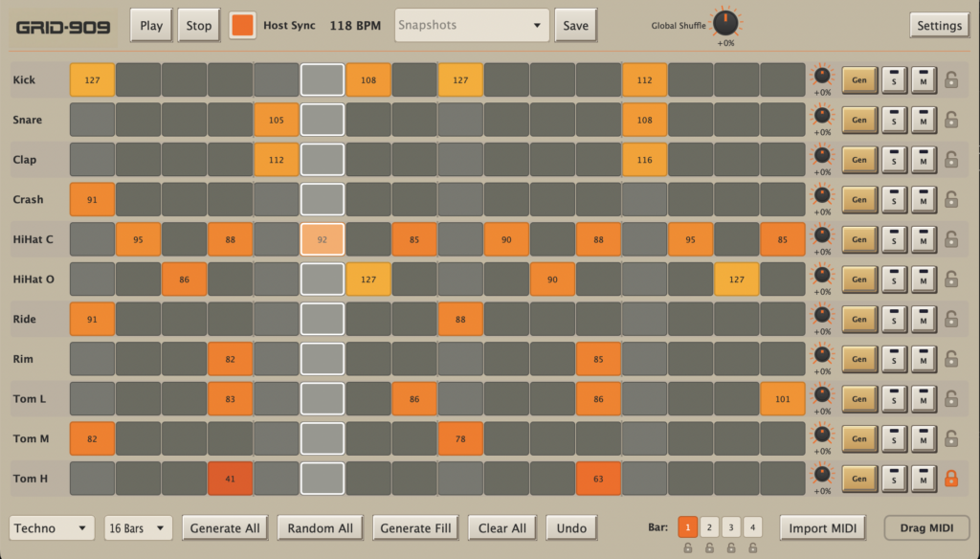Switch to bar 3
The height and width of the screenshot is (559, 980).
(731, 527)
